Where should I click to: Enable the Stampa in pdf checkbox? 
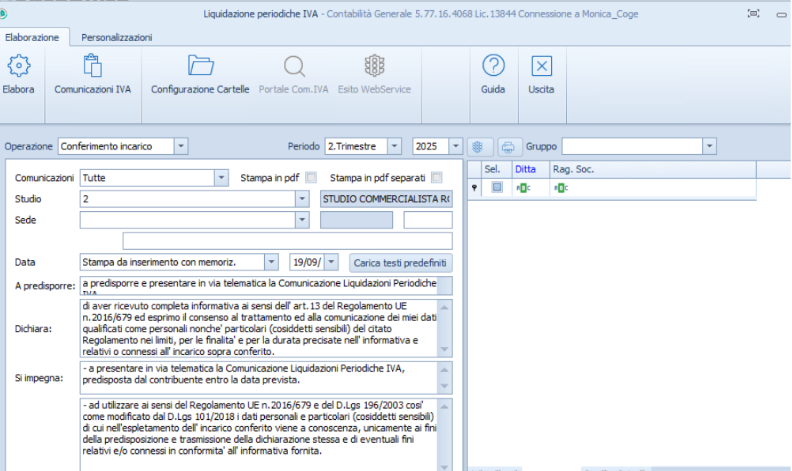coord(311,178)
